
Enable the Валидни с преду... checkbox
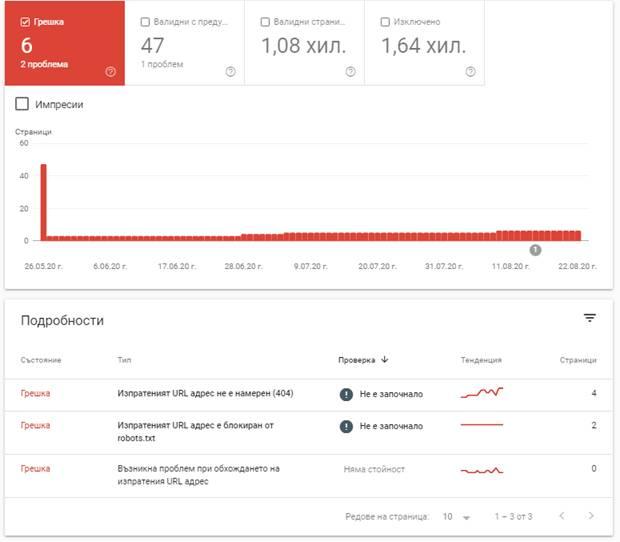point(145,22)
